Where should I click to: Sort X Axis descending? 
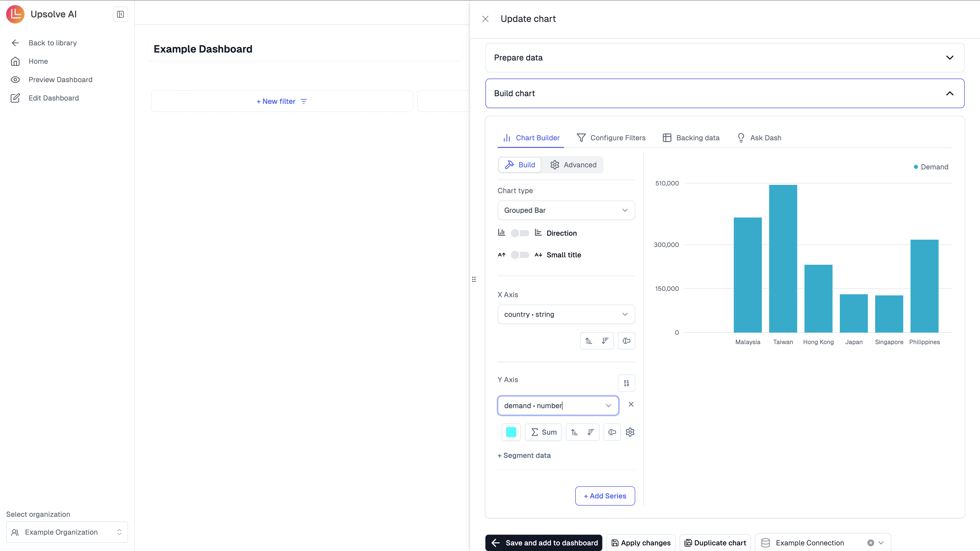coord(605,341)
